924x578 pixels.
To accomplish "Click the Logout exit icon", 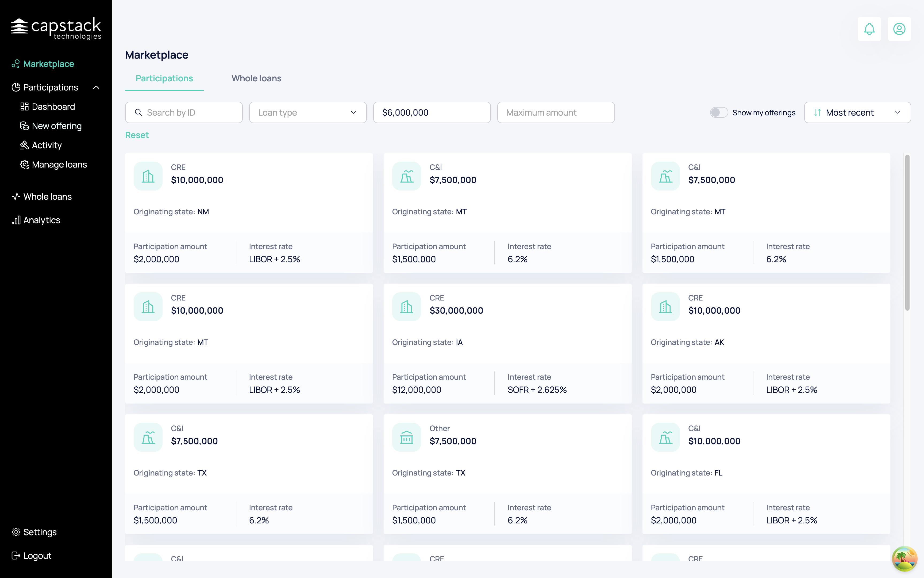I will (16, 556).
